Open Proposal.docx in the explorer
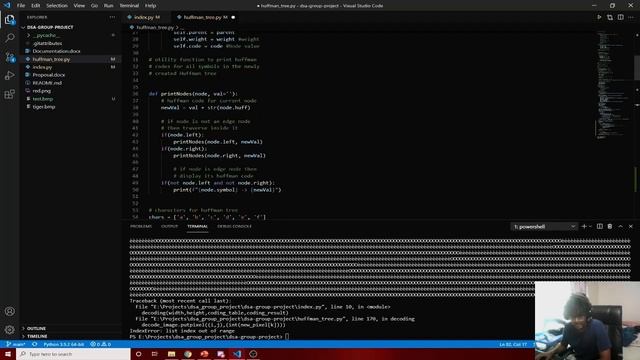Viewport: 640px width, 360px height. point(49,75)
